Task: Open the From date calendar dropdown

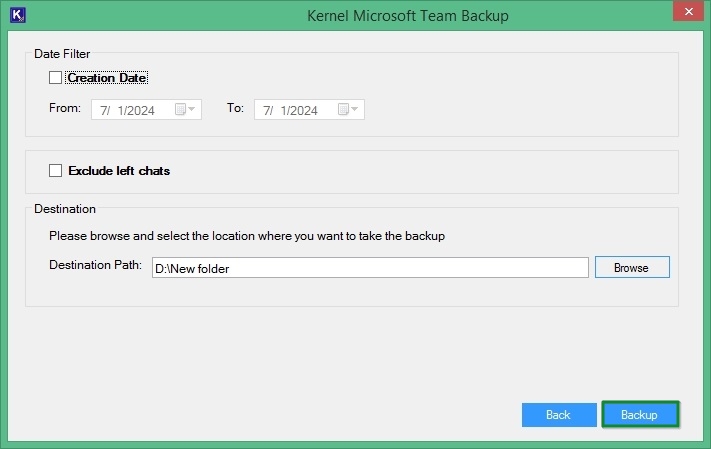Action: pyautogui.click(x=185, y=109)
